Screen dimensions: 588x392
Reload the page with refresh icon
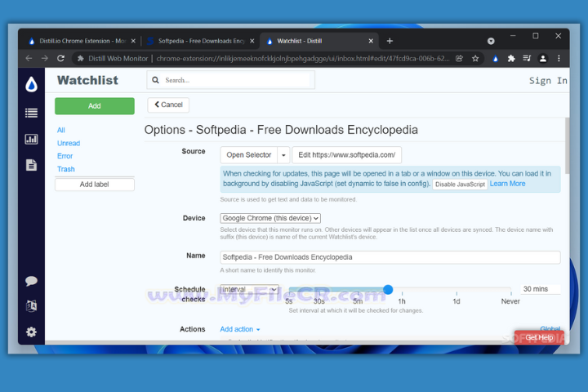point(60,59)
